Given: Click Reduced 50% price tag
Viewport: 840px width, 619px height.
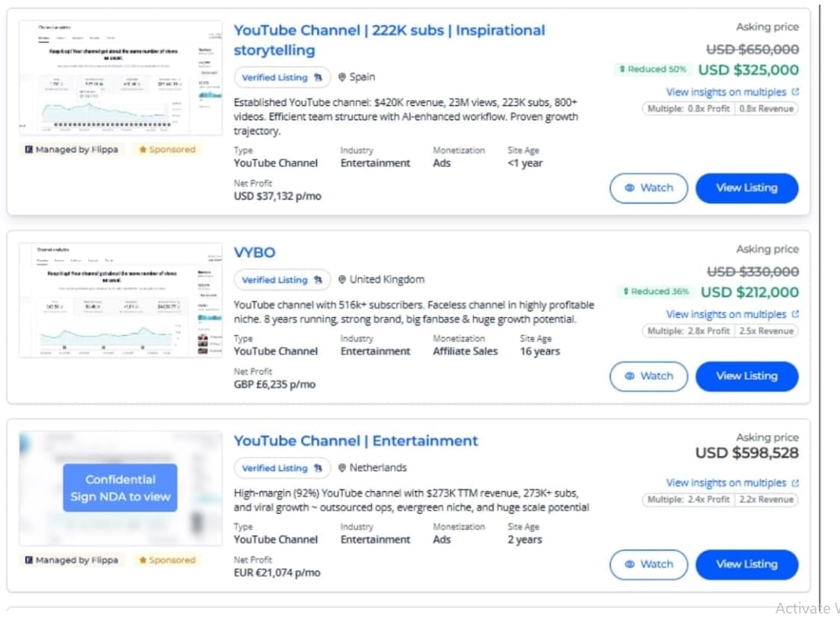Looking at the screenshot, I should point(652,69).
